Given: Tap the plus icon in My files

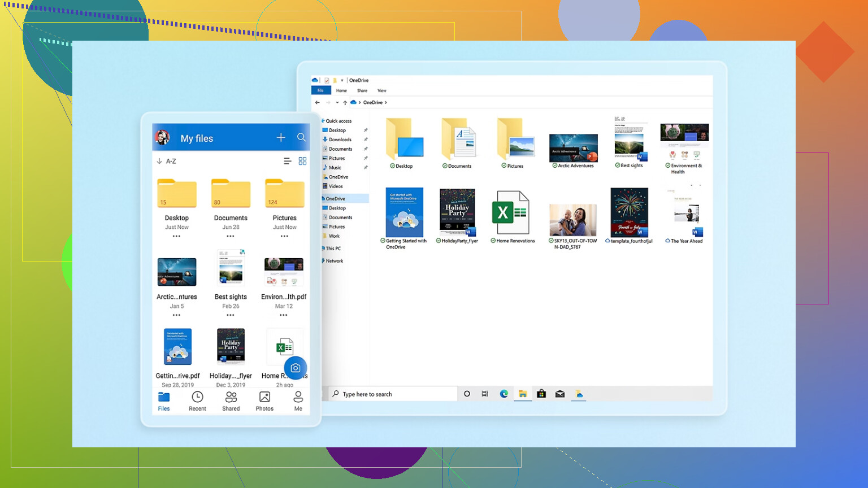Looking at the screenshot, I should click(x=281, y=137).
